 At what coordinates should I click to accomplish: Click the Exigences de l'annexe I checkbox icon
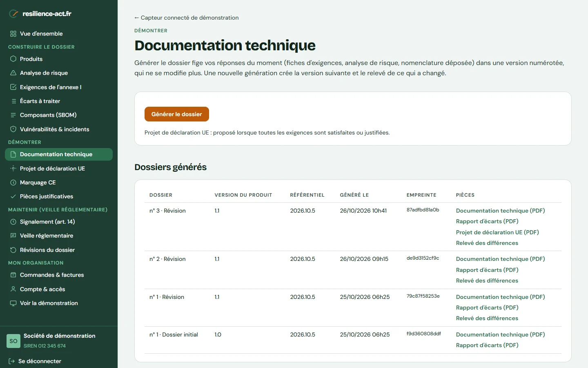coord(13,87)
